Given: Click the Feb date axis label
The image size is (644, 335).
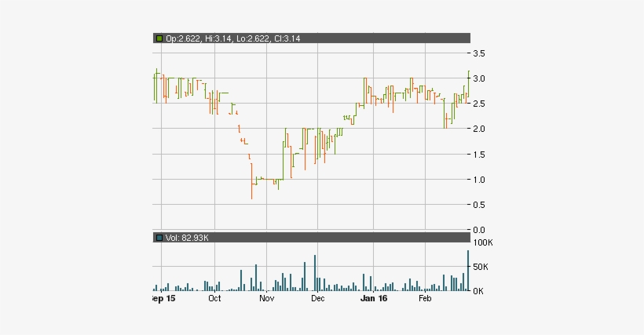Looking at the screenshot, I should [x=425, y=298].
